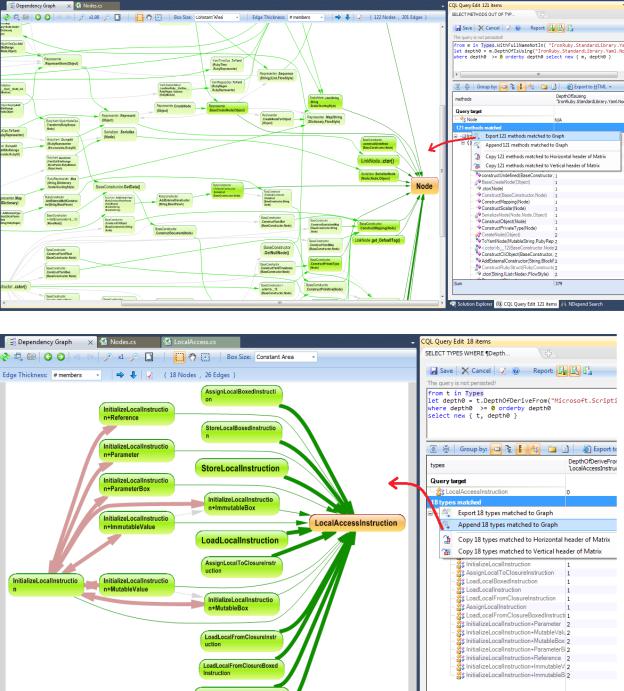This screenshot has height=691, width=624.
Task: Select the '18 types matched' row
Action: pyautogui.click(x=521, y=502)
